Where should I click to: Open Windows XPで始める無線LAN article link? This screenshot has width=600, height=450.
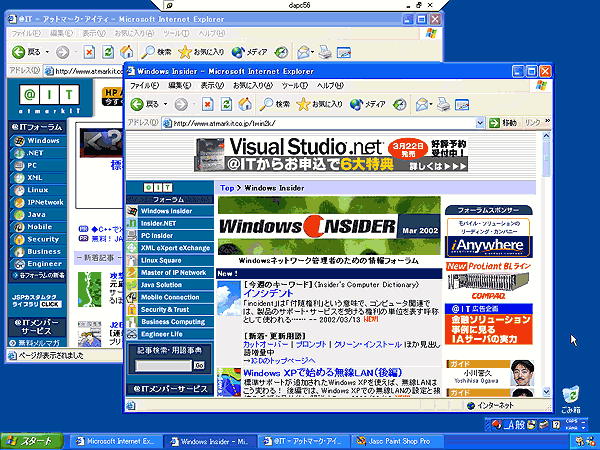point(323,373)
